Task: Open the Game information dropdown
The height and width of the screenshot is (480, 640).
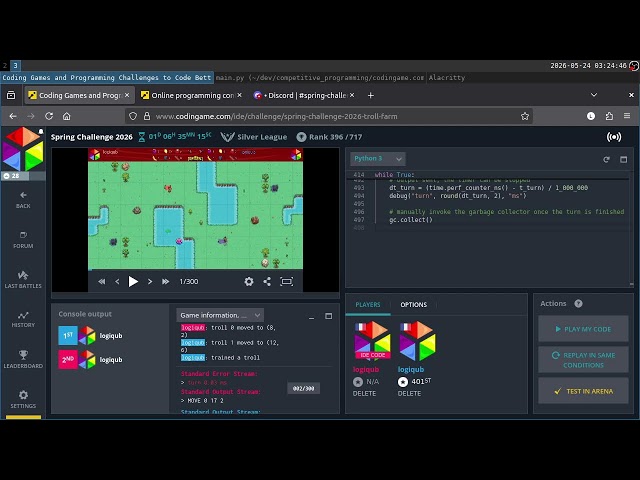Action: pyautogui.click(x=220, y=315)
